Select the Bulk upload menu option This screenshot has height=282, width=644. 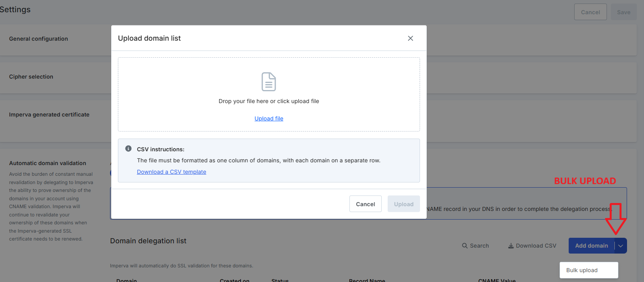point(582,270)
